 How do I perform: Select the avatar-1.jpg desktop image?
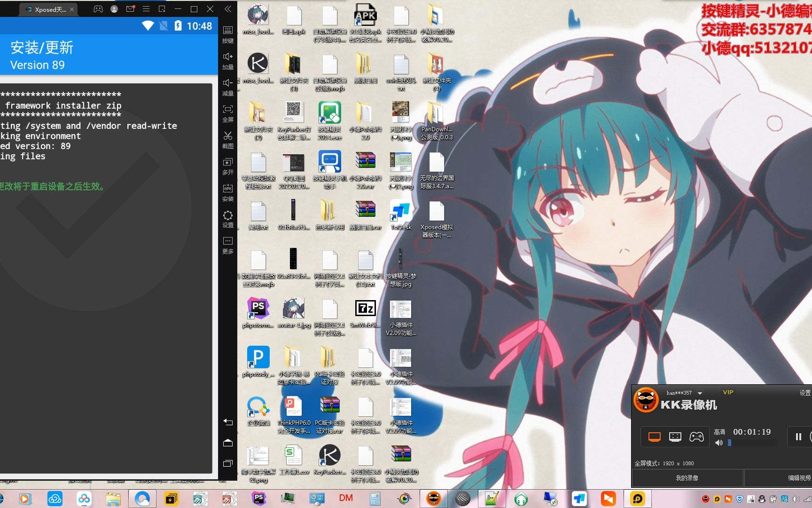point(294,313)
